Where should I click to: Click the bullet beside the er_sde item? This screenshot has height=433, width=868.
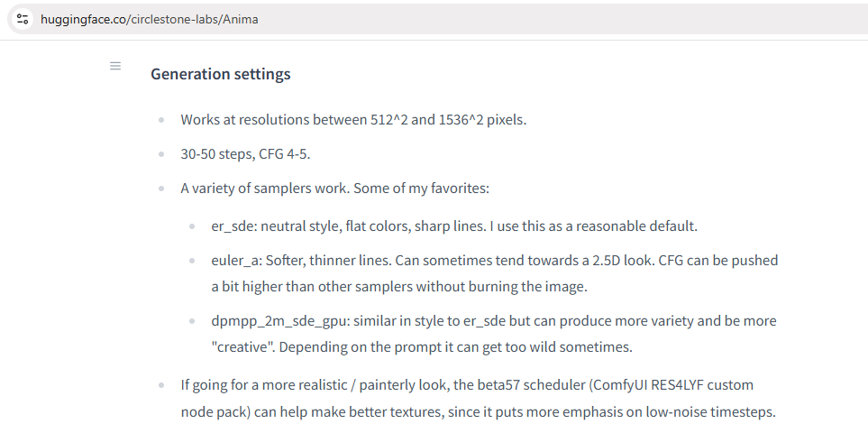pos(192,226)
